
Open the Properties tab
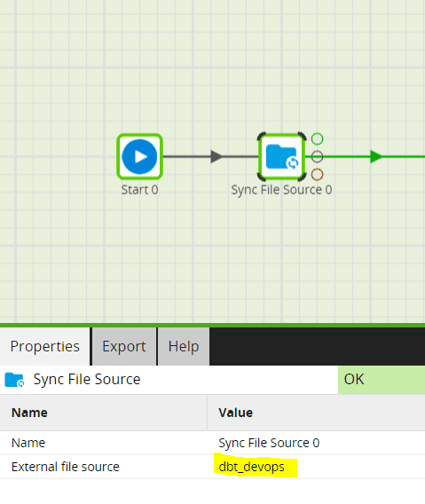45,346
